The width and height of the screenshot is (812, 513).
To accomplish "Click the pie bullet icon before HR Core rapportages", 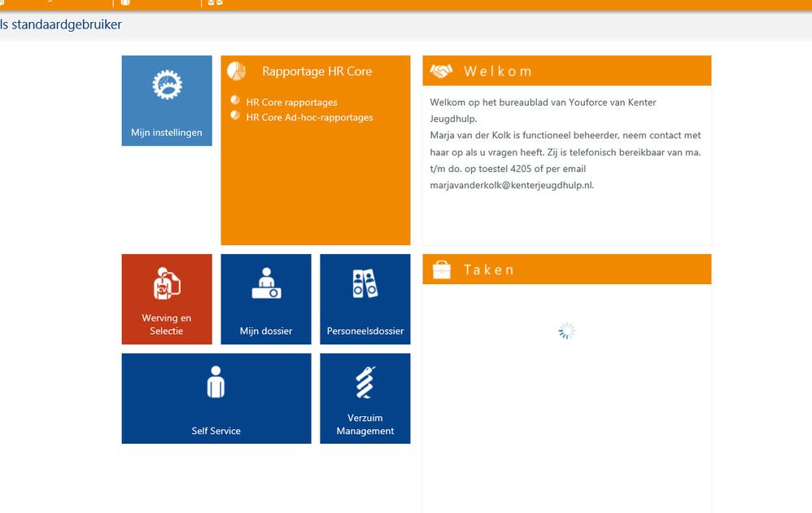I will point(235,100).
